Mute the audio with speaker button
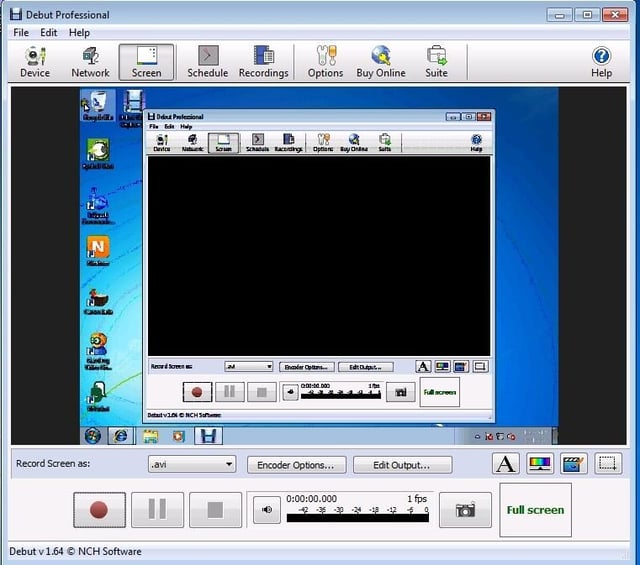 pyautogui.click(x=267, y=509)
